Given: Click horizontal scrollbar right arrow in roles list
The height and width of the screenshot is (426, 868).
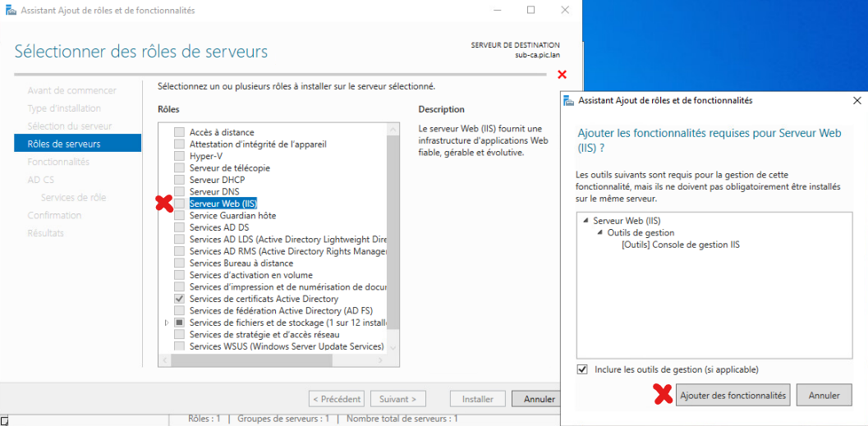Looking at the screenshot, I should pyautogui.click(x=381, y=360).
